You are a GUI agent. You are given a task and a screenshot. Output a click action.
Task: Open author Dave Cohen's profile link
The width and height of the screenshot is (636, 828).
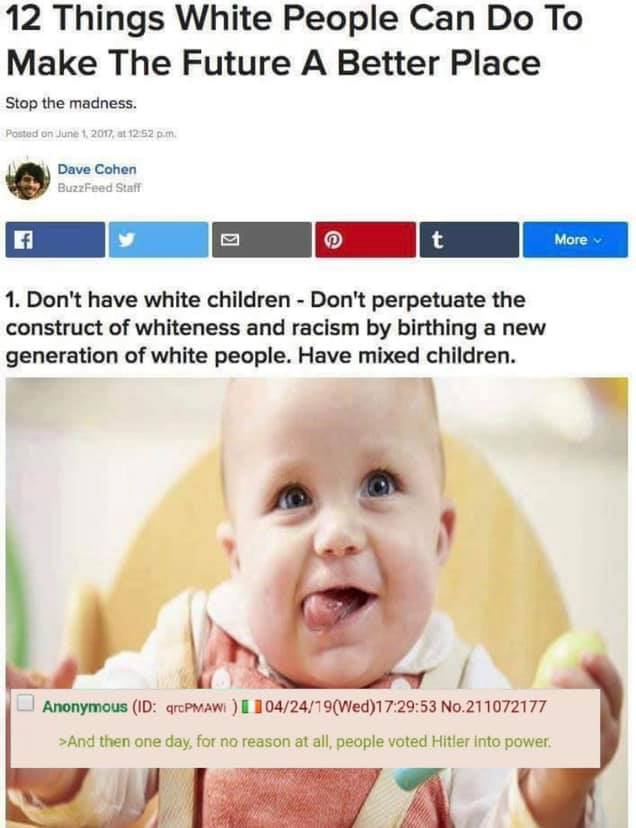[97, 170]
